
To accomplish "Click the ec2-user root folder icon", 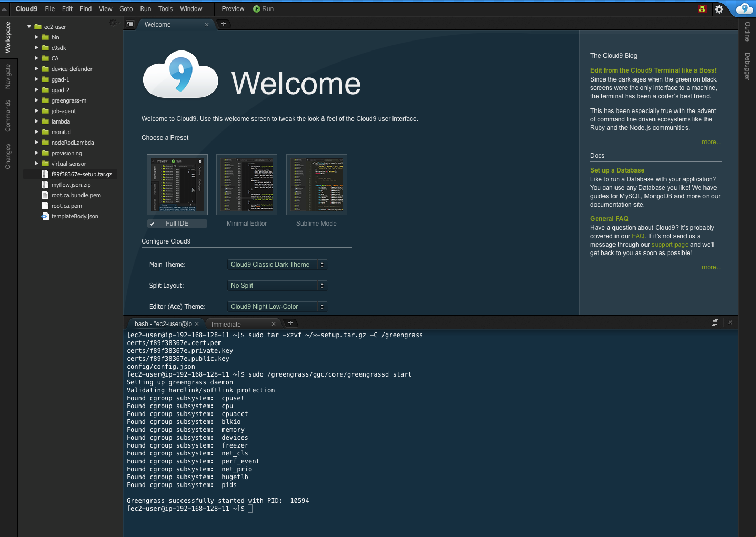I will (x=38, y=27).
